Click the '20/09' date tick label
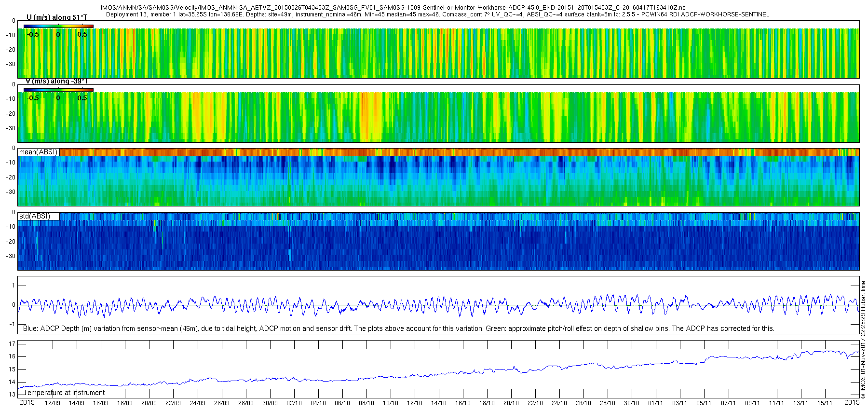The height and width of the screenshot is (410, 868). pos(149,403)
